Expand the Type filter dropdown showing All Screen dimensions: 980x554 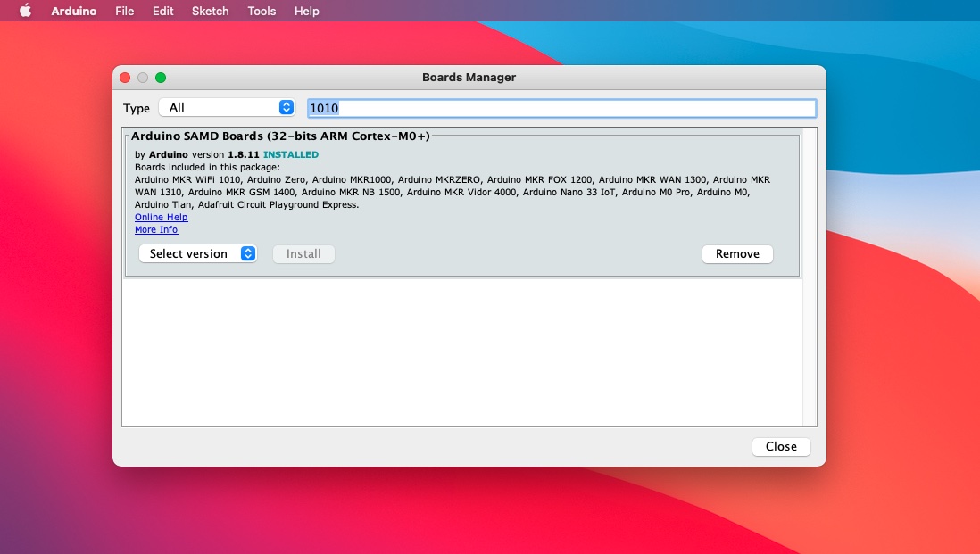(x=227, y=108)
